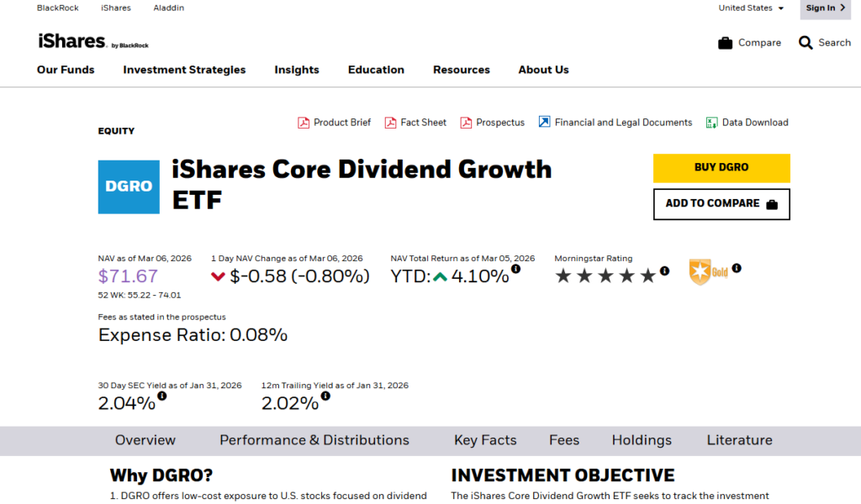
Task: Open the Search magnifier icon
Action: [805, 42]
